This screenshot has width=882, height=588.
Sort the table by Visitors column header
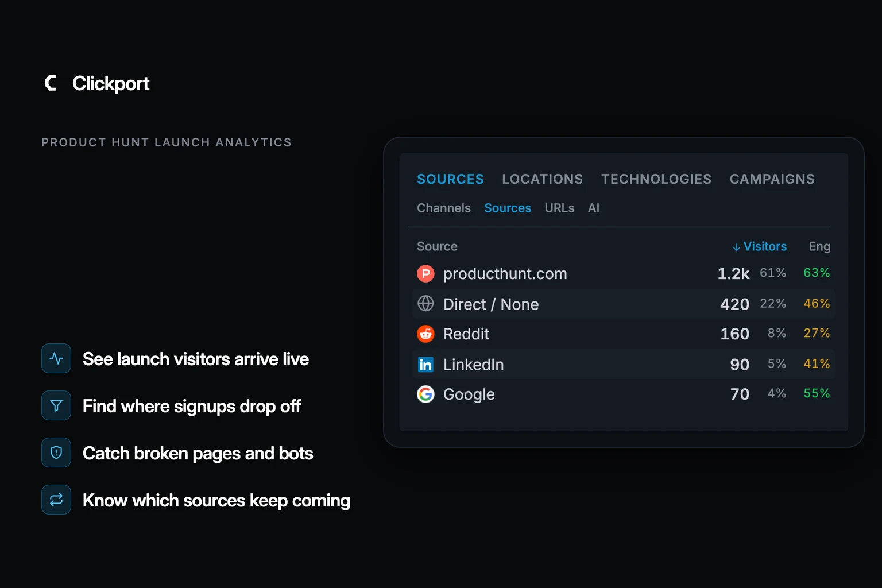[x=765, y=246]
